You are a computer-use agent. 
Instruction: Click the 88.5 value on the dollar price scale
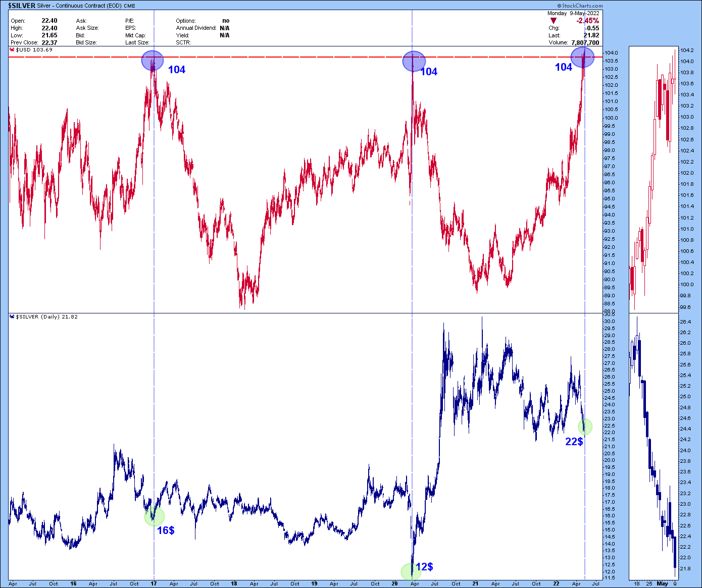[609, 304]
